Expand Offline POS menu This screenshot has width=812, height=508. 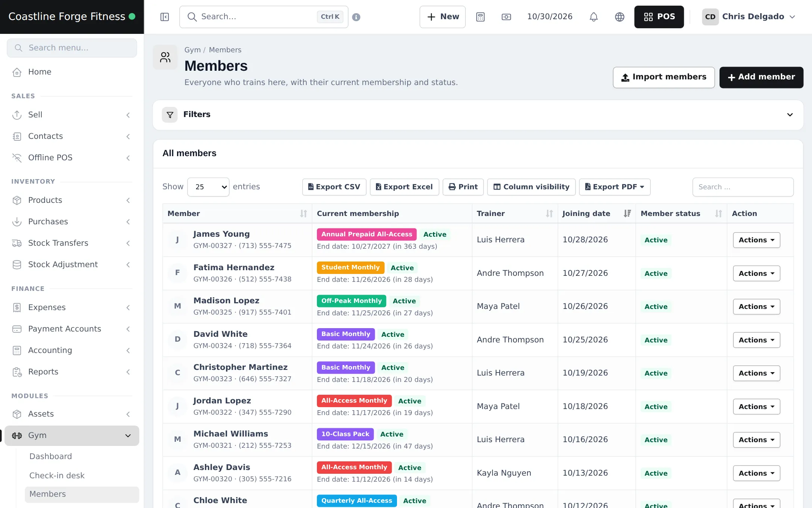72,158
